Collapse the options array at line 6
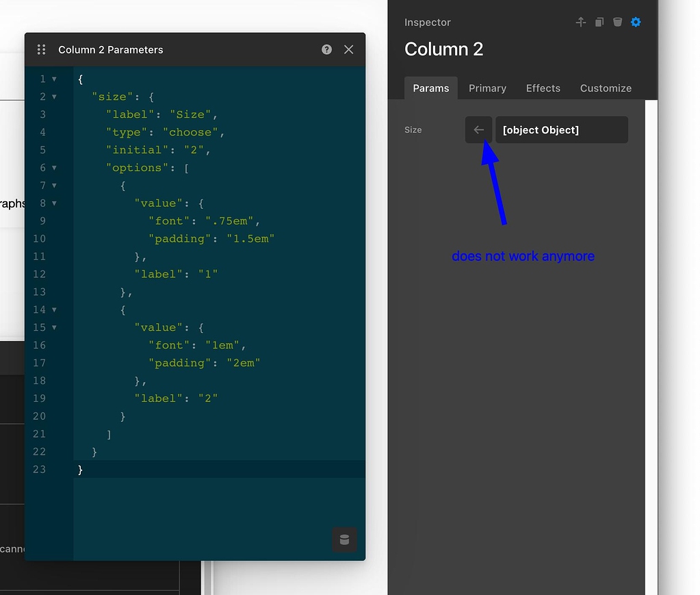This screenshot has height=595, width=700. [x=54, y=168]
